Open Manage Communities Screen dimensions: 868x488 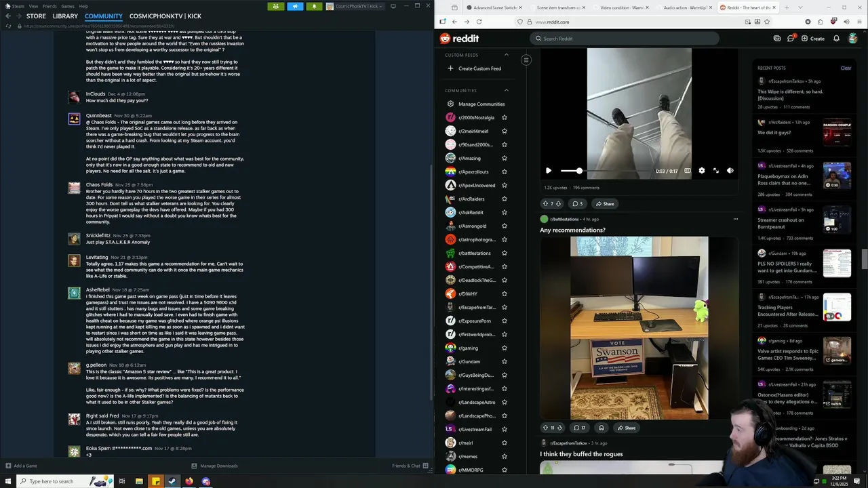coord(475,104)
